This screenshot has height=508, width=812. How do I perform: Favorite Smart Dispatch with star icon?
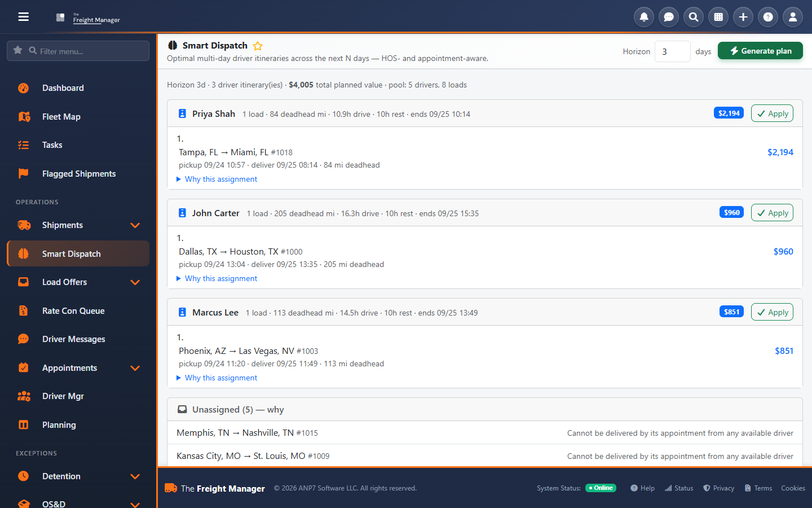click(x=258, y=46)
